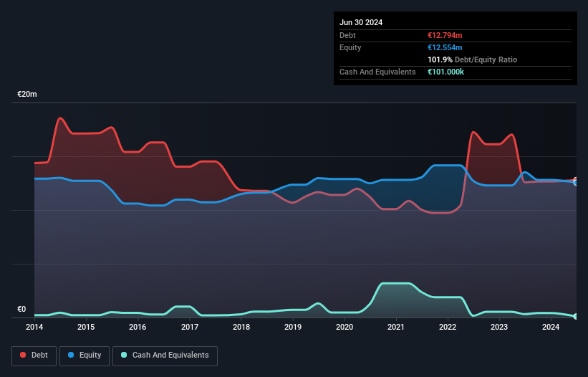Select the 2020 x-axis label
The height and width of the screenshot is (377, 588).
click(344, 327)
